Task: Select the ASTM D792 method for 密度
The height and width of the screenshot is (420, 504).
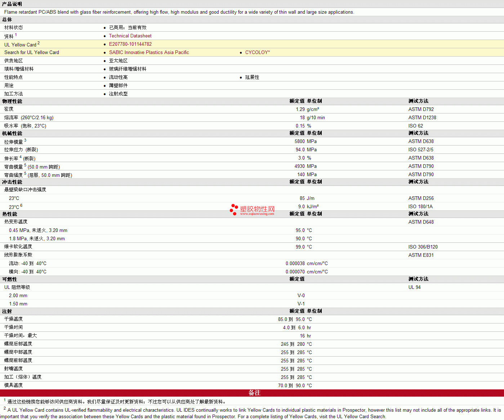Action: [421, 109]
